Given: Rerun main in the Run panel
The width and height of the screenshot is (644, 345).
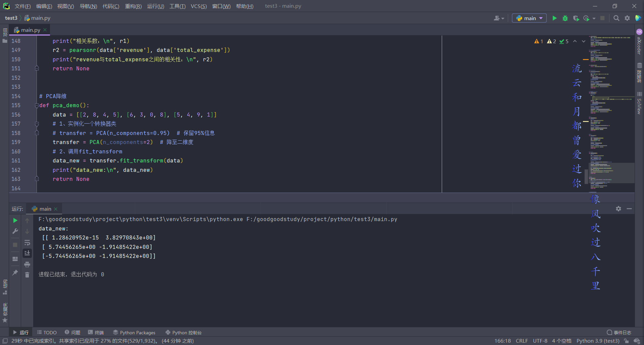Looking at the screenshot, I should tap(15, 220).
